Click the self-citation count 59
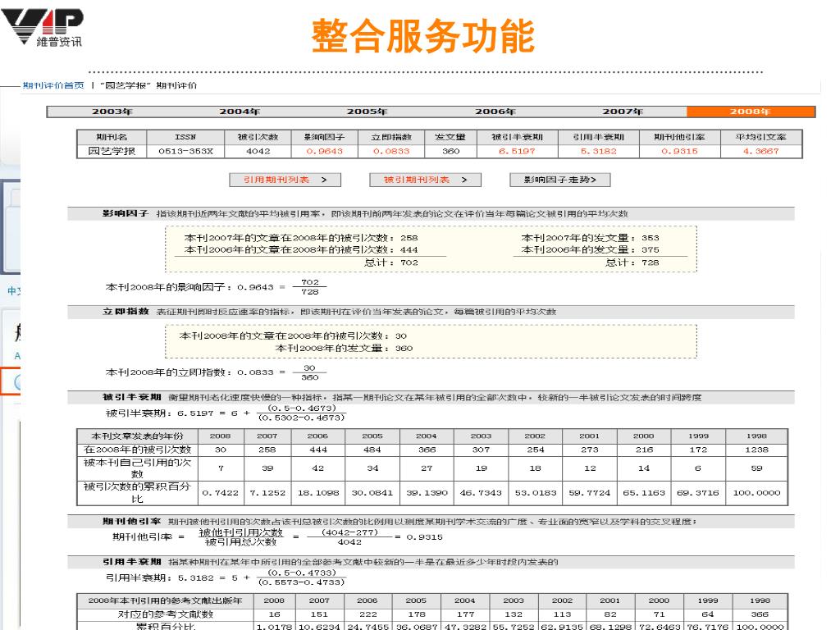Screen dimensions: 840x630 click(756, 468)
